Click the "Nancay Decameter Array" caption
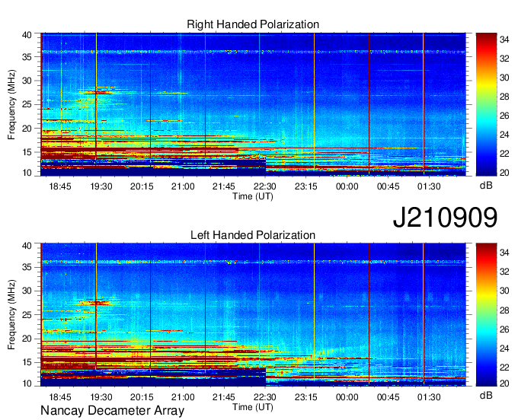The height and width of the screenshot is (420, 518). tap(112, 411)
